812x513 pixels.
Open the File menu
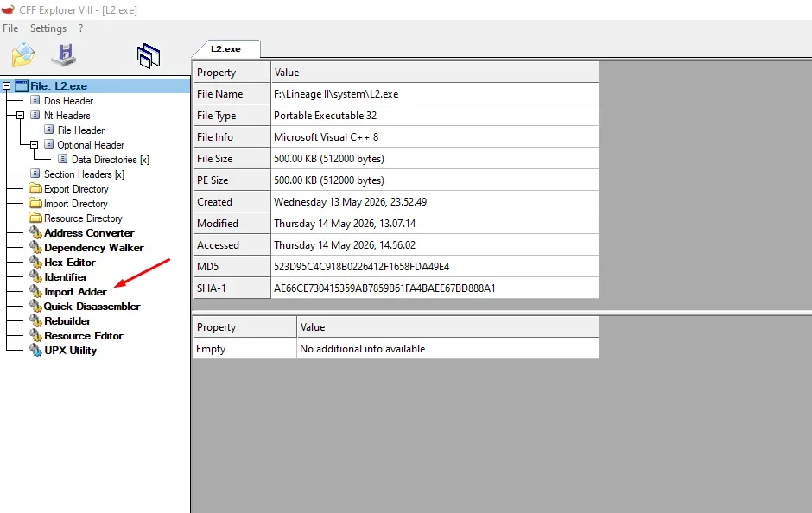pos(10,28)
